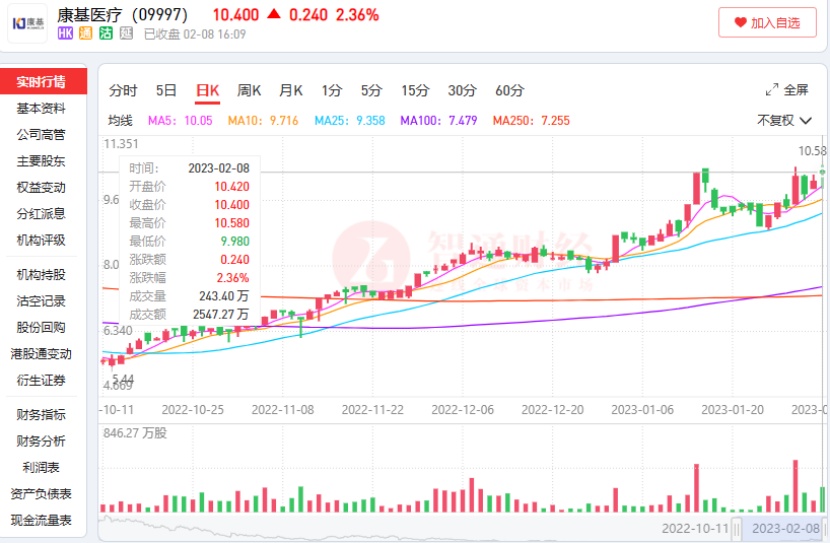Switch to the 30分 chart tab
This screenshot has height=543, width=830.
(x=462, y=90)
